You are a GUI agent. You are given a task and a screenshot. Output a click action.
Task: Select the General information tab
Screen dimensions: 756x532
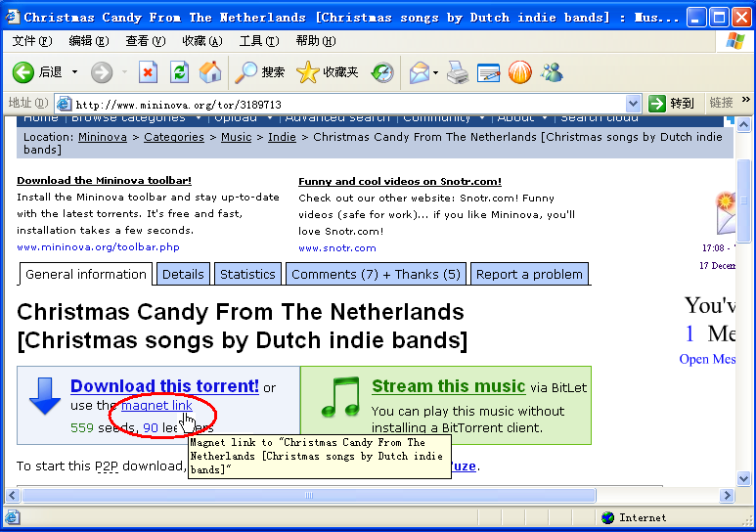86,274
